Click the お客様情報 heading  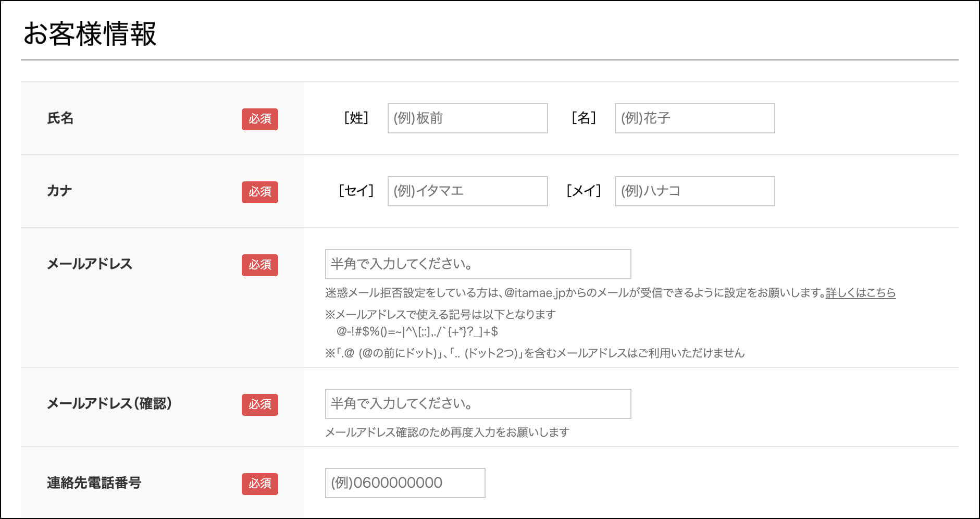tap(90, 34)
